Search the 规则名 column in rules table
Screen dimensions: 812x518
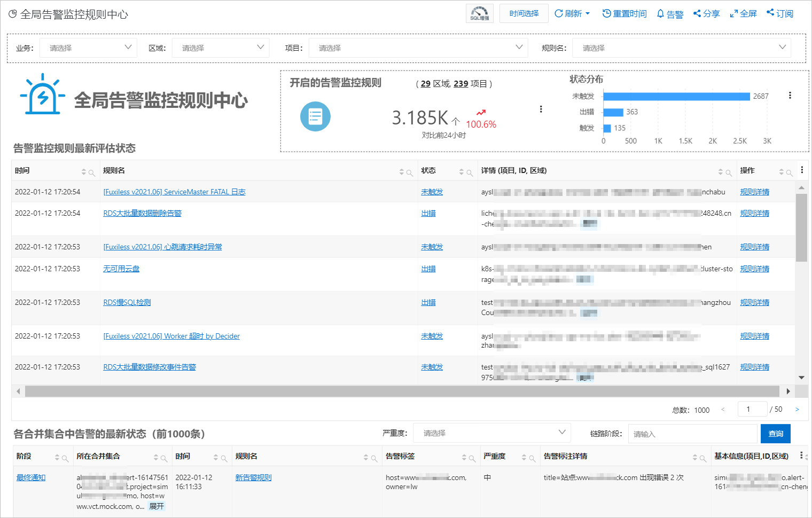pyautogui.click(x=410, y=172)
